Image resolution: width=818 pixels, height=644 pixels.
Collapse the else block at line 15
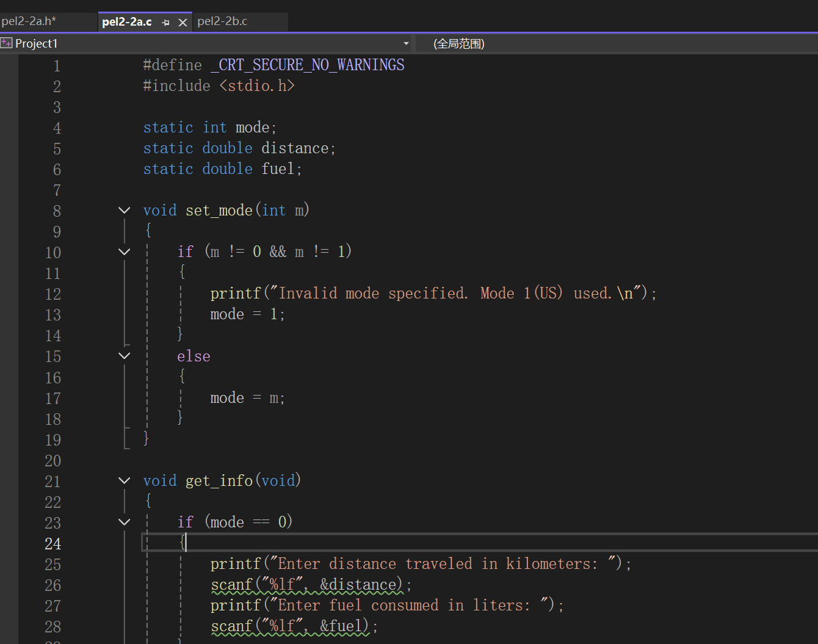[x=125, y=356]
